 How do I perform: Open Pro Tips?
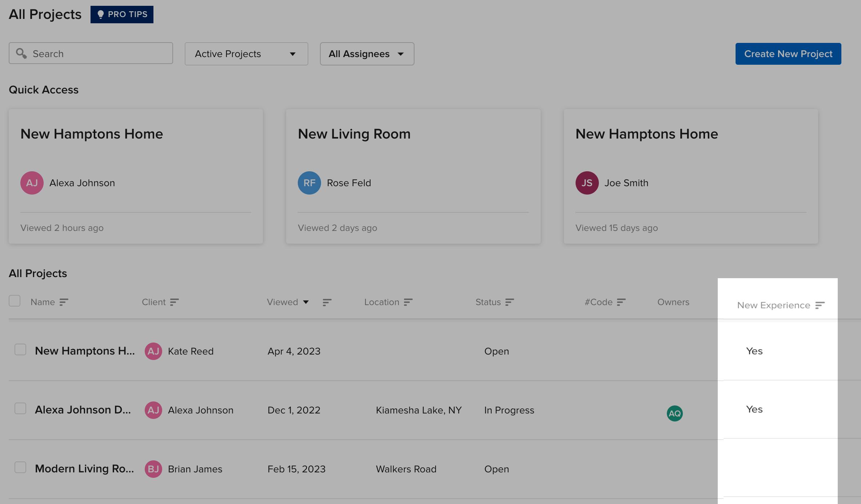coord(122,15)
